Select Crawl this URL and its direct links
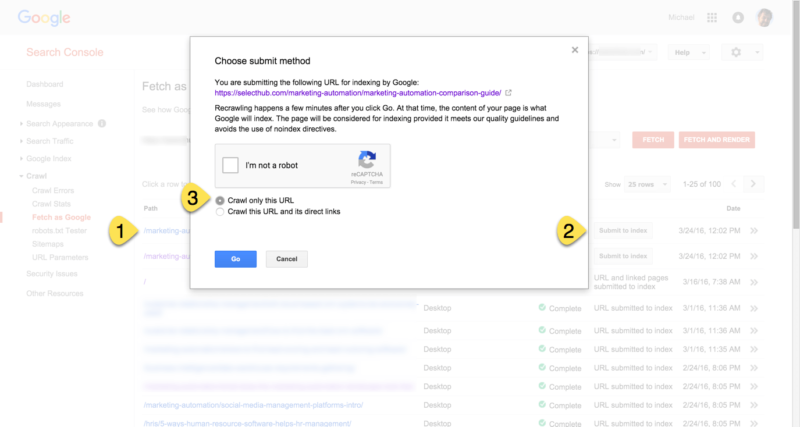 pyautogui.click(x=220, y=212)
